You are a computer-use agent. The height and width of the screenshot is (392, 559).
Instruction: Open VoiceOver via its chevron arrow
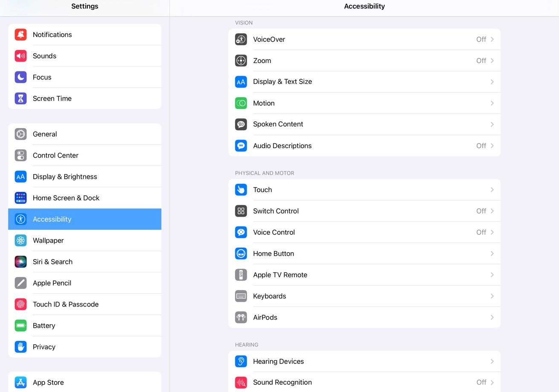[x=492, y=39]
